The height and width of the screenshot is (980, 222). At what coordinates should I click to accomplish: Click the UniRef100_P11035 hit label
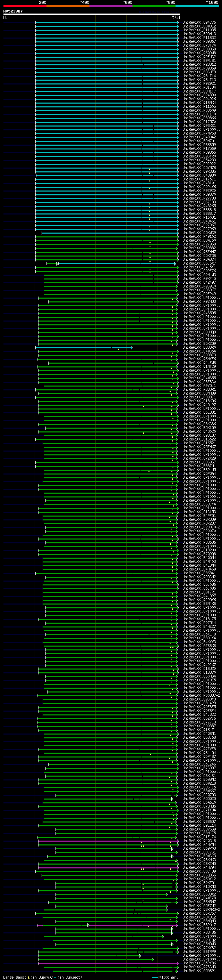[x=199, y=30]
